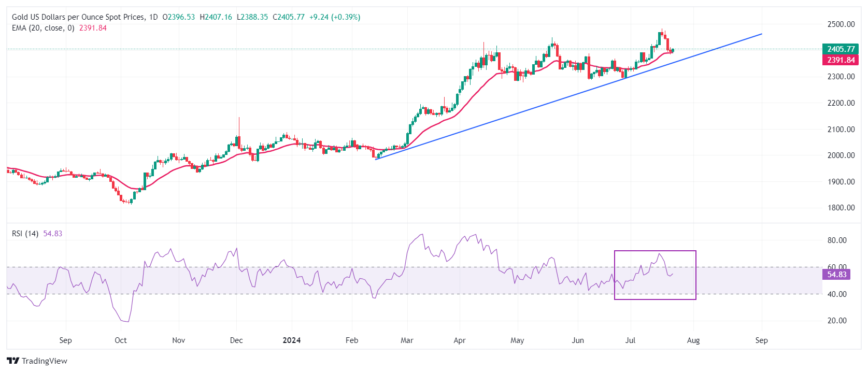Click the Sep marker at the right of the time axis
This screenshot has height=372, width=868.
[761, 340]
